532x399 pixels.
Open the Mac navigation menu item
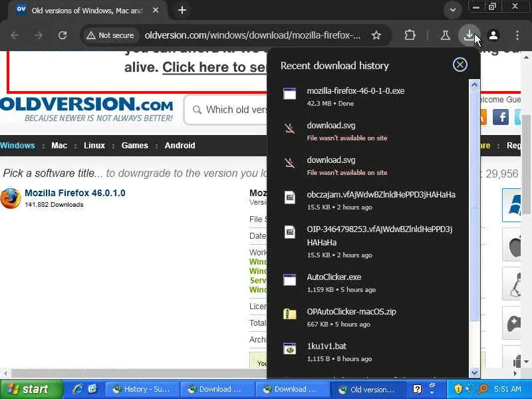[59, 146]
